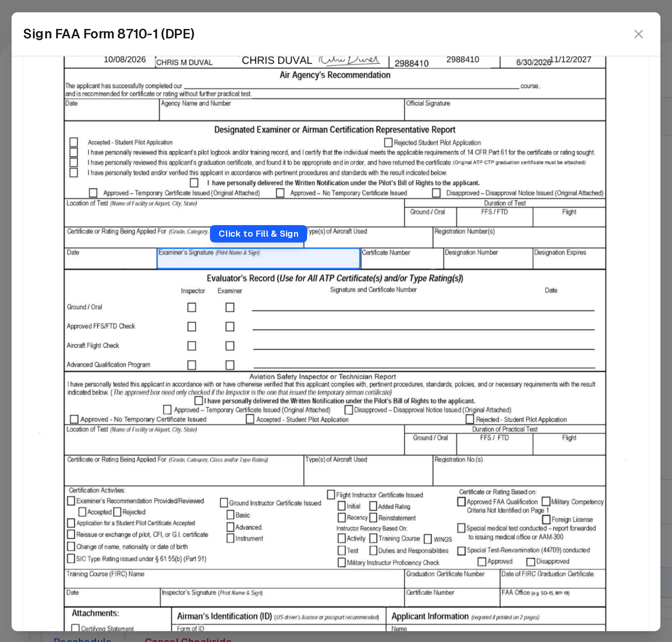Image resolution: width=672 pixels, height=642 pixels.
Task: Check examiner 'Approved – Temporary Certificate Issued' box
Action: click(x=93, y=193)
